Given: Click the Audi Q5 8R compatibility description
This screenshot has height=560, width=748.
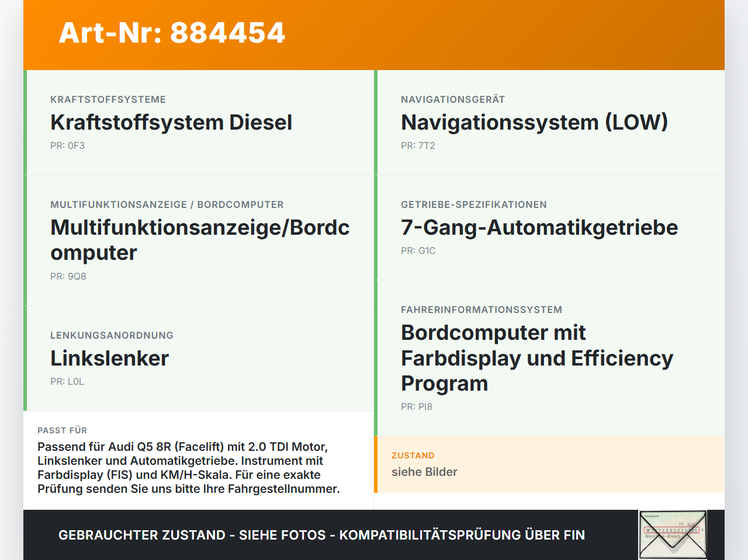Looking at the screenshot, I should (188, 468).
